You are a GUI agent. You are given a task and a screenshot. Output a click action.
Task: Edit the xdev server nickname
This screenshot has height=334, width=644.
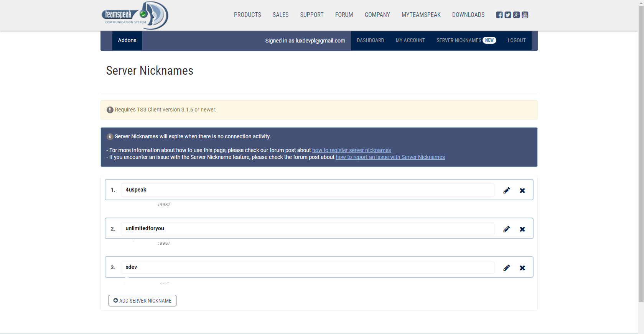(x=506, y=268)
